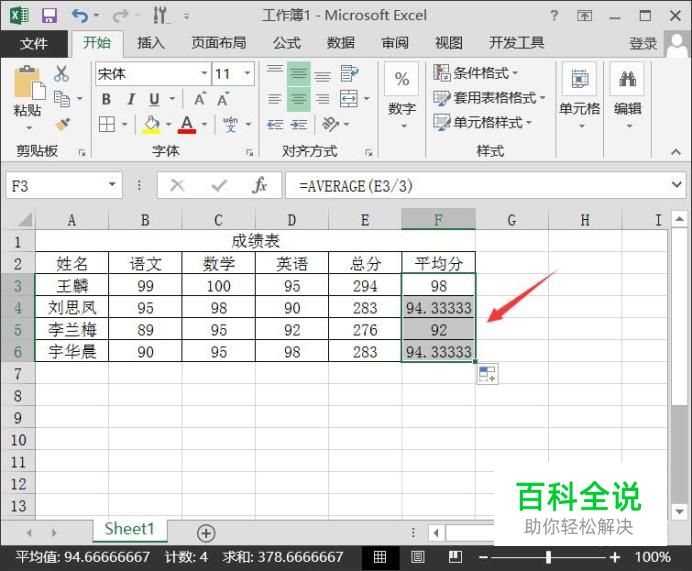The height and width of the screenshot is (571, 692).
Task: Save the workbook with the floppy icon
Action: (x=49, y=16)
